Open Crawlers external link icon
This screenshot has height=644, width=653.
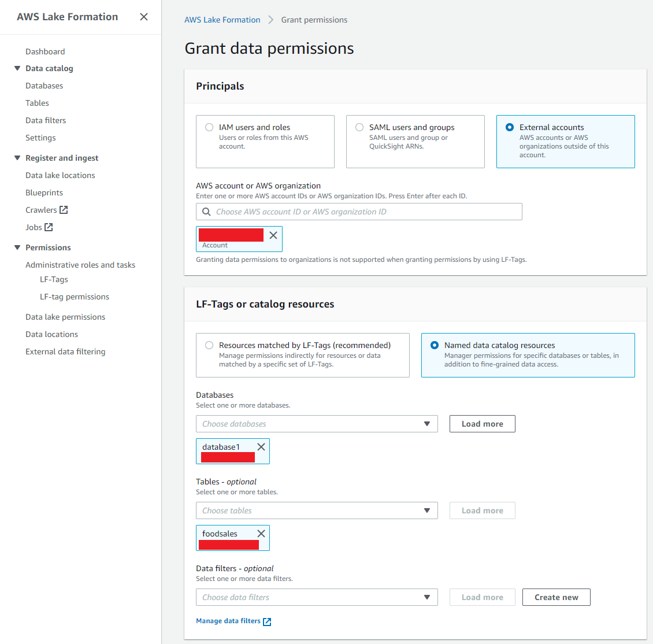coord(64,210)
